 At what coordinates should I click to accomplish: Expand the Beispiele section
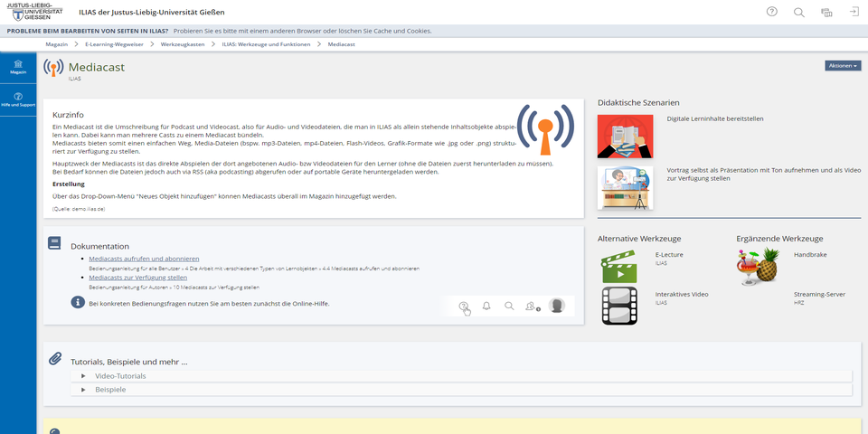pyautogui.click(x=461, y=390)
